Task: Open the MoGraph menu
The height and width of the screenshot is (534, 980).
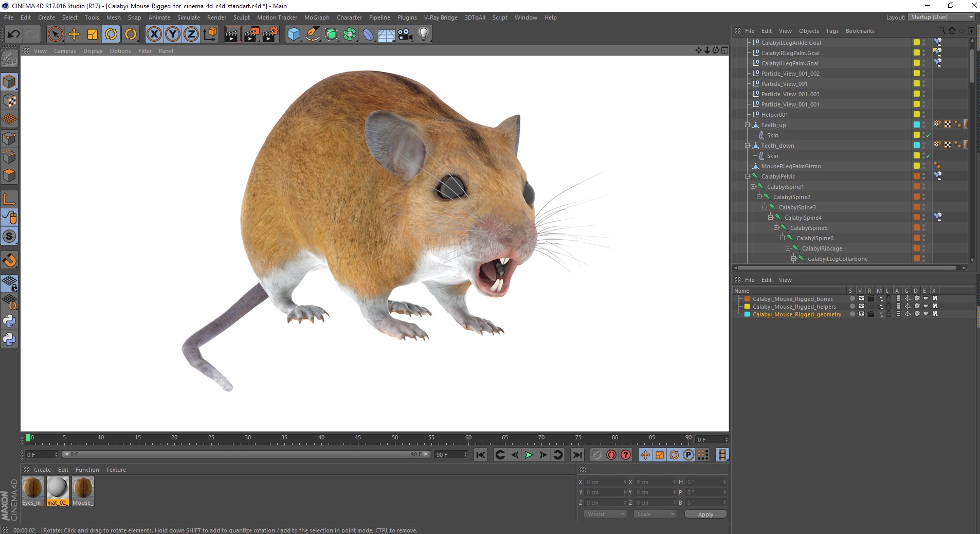Action: [x=317, y=17]
